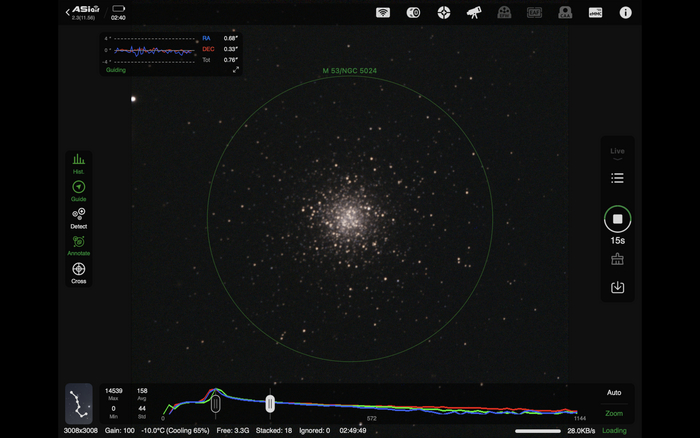Click the Guiding label in graph panel
The height and width of the screenshot is (438, 700).
pyautogui.click(x=116, y=70)
